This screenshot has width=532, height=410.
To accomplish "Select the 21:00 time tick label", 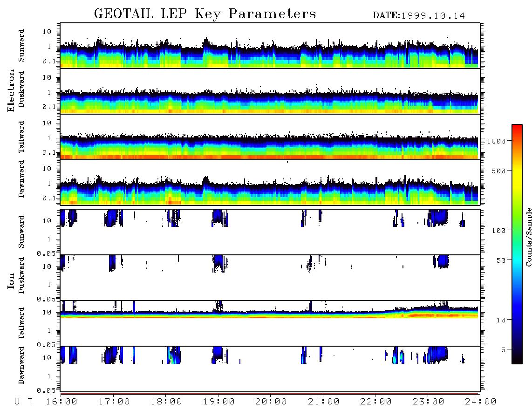I will click(x=324, y=402).
